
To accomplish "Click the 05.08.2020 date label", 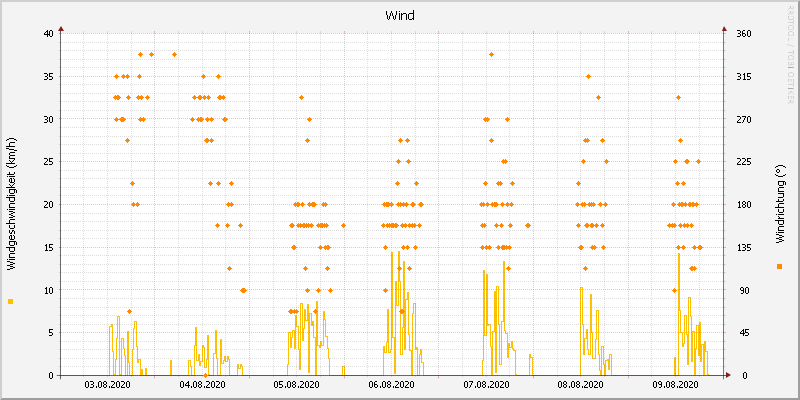I will tap(297, 385).
